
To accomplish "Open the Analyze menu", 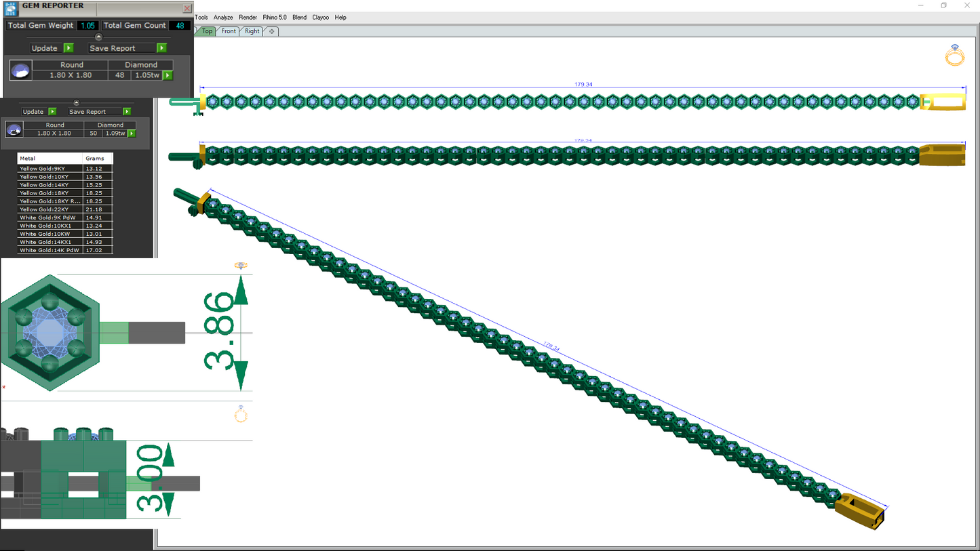I will (223, 18).
